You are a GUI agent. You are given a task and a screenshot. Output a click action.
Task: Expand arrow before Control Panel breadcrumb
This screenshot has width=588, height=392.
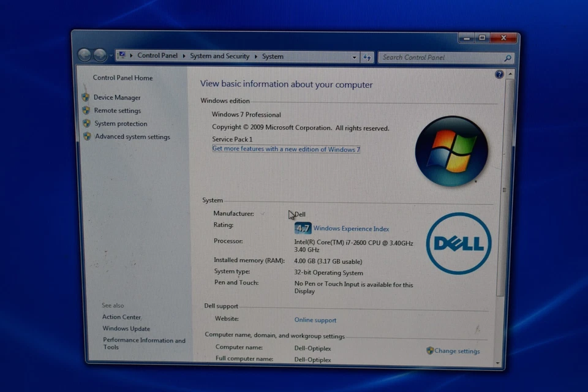[131, 56]
